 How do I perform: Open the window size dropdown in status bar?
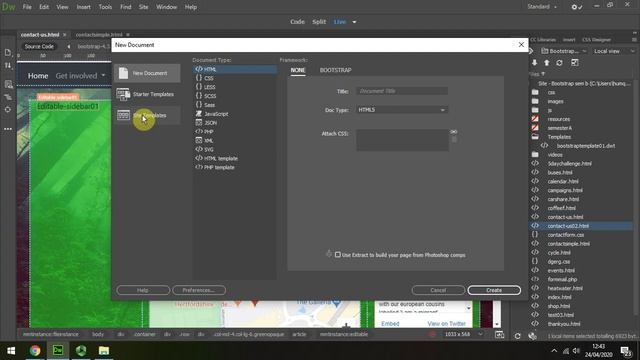(x=480, y=334)
